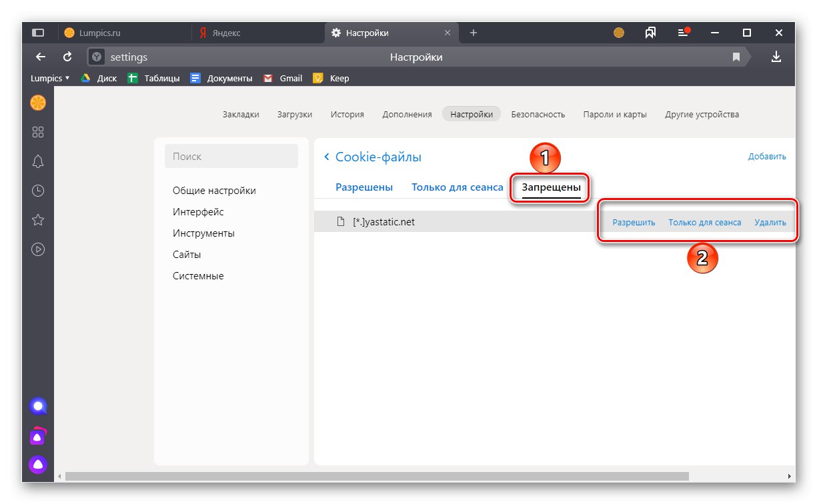Select the Сайты settings category
This screenshot has height=504, width=817.
[187, 254]
